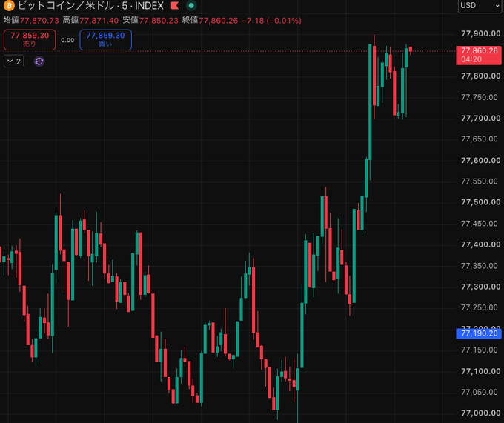Click the 高値 high value 77,871.40
Viewport: 504px width, 423px height.
tap(99, 21)
